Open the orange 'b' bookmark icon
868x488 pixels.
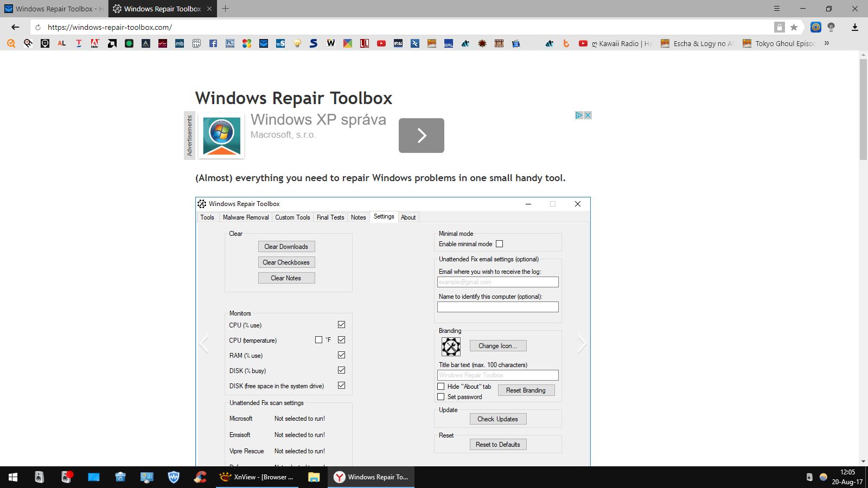pos(566,43)
